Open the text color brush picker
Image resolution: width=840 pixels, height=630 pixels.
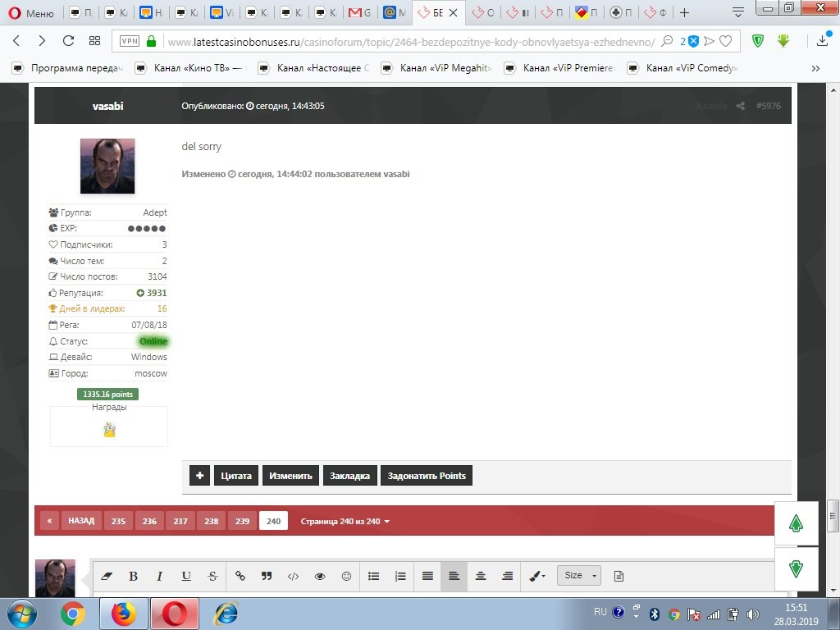[x=537, y=576]
